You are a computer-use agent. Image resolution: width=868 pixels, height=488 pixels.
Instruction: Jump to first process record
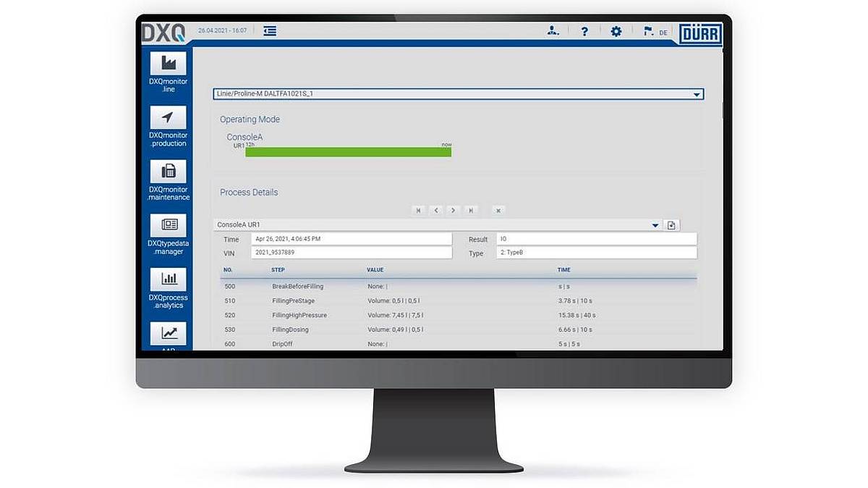click(x=418, y=210)
